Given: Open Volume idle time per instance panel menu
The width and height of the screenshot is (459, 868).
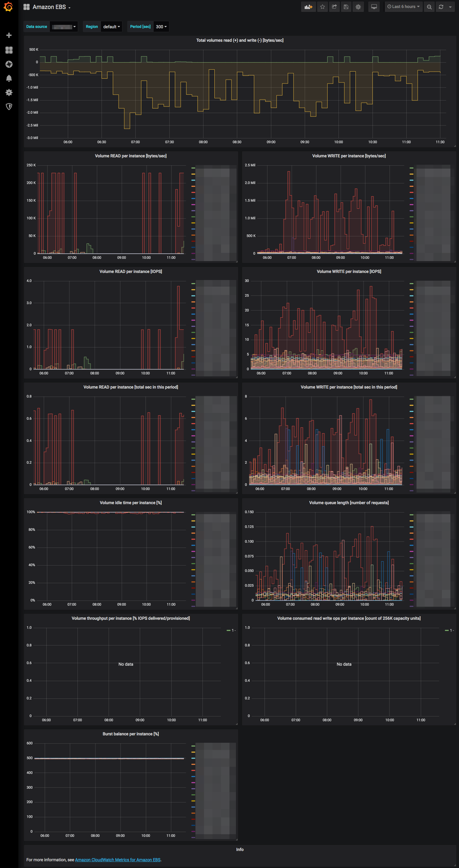Looking at the screenshot, I should click(x=130, y=503).
